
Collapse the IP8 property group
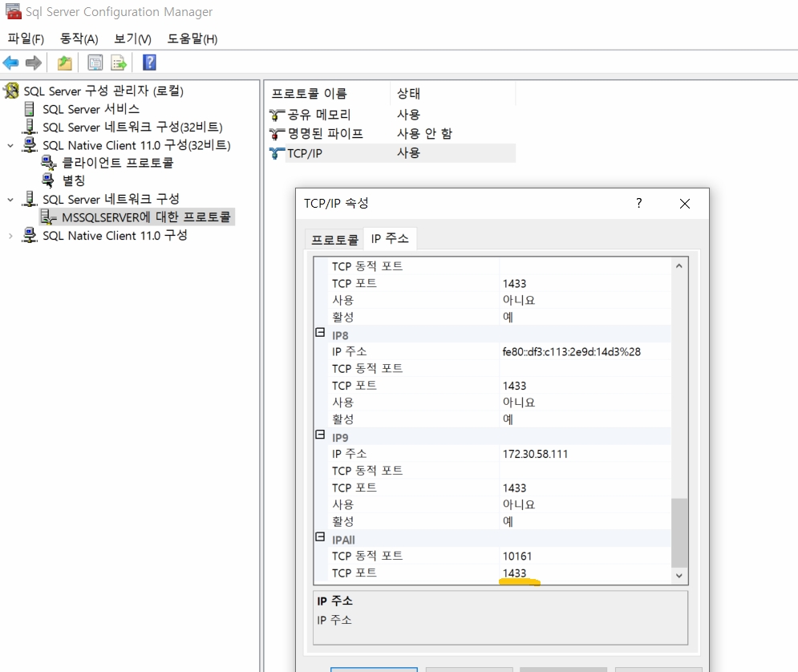pyautogui.click(x=320, y=332)
